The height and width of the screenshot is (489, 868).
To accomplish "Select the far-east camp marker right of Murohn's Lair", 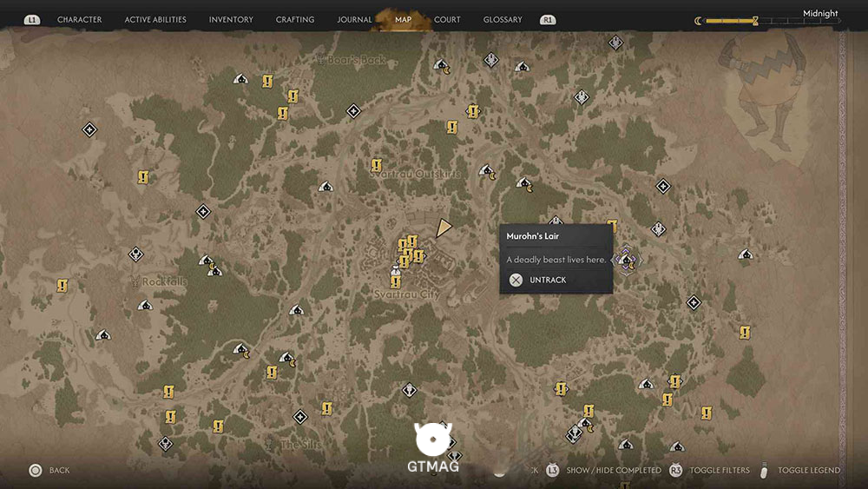I will (x=746, y=254).
